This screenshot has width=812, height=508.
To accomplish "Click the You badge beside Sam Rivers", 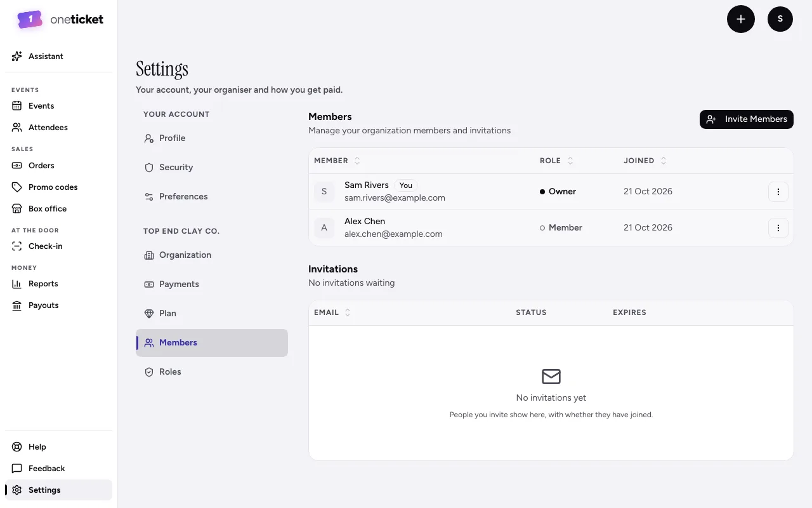I will tap(406, 185).
